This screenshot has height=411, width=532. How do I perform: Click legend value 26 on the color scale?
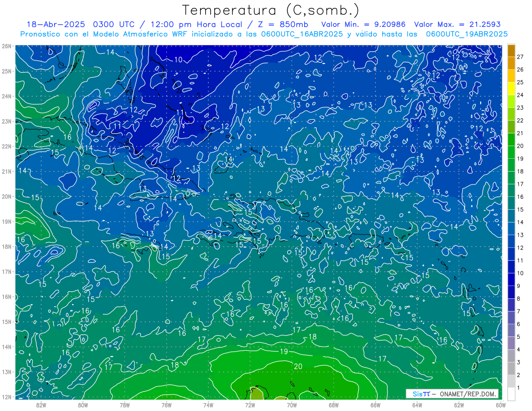pos(520,70)
